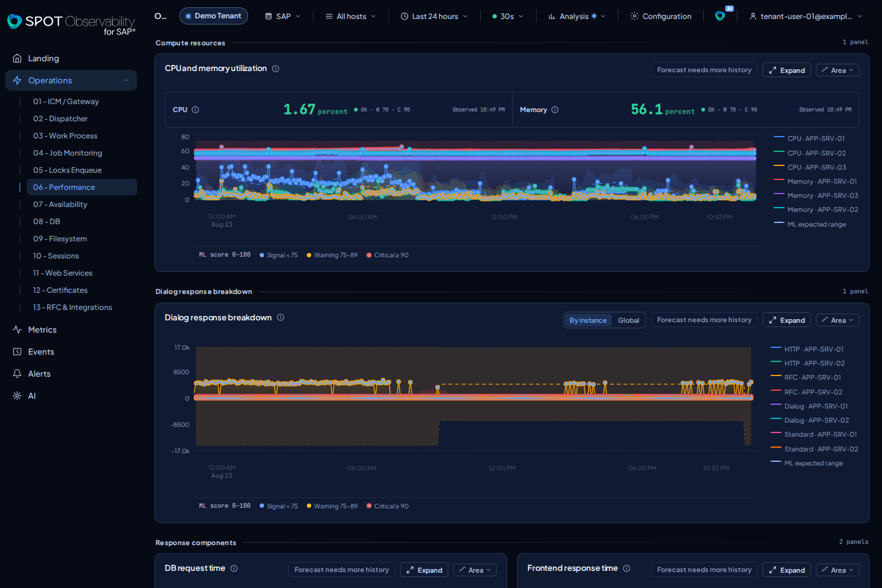Click info icon next to Memory stat
The image size is (882, 588).
point(555,110)
